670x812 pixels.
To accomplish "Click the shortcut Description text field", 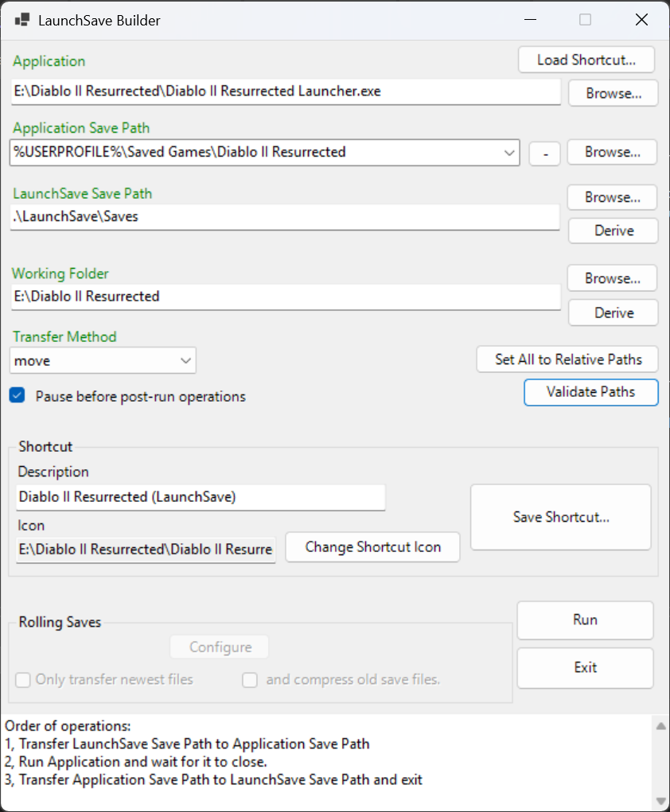I will (x=201, y=497).
